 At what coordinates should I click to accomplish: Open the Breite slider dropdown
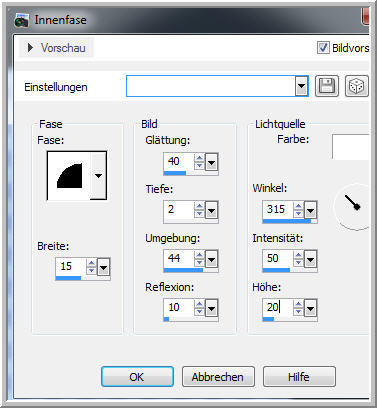click(103, 267)
